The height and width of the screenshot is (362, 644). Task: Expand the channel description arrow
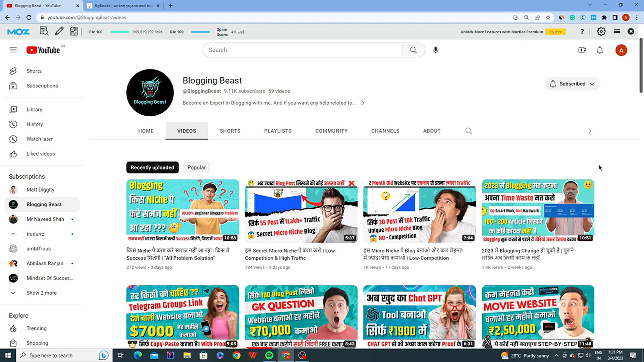pyautogui.click(x=362, y=103)
